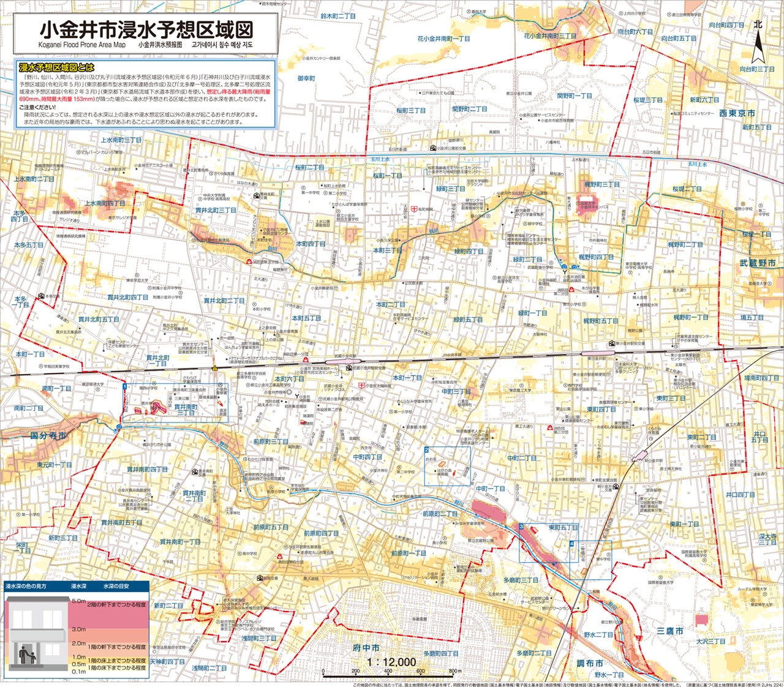The height and width of the screenshot is (687, 784).
Task: Click the main title 小金井市浸水予想区域図
Action: coord(146,29)
